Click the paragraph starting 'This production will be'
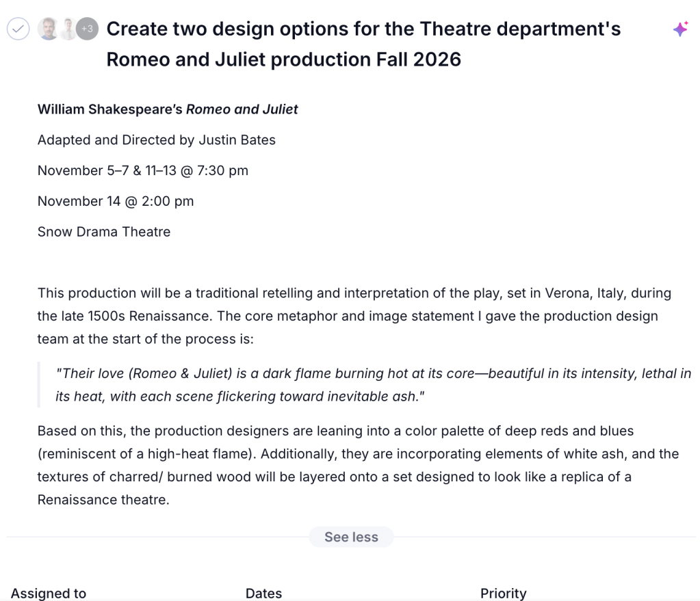 pos(354,316)
